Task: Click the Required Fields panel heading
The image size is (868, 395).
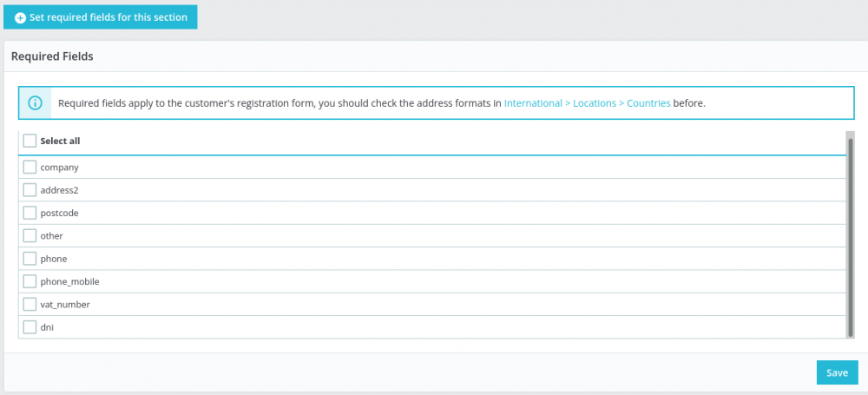Action: [x=52, y=56]
